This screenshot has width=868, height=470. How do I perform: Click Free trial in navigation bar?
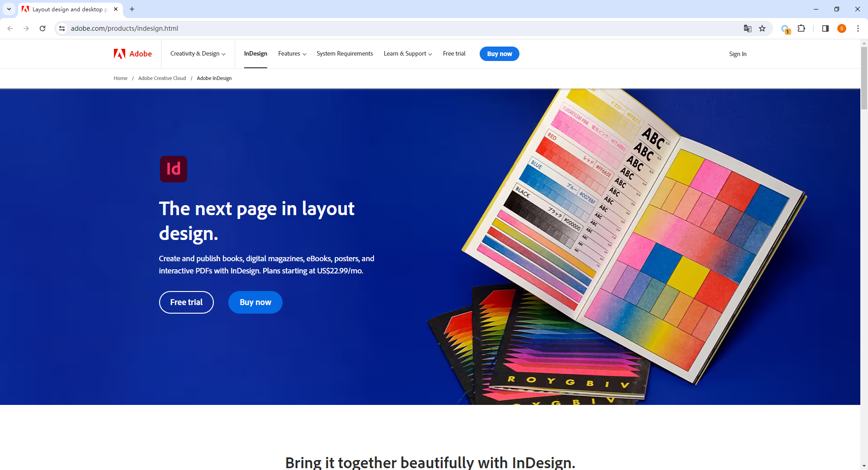click(454, 54)
